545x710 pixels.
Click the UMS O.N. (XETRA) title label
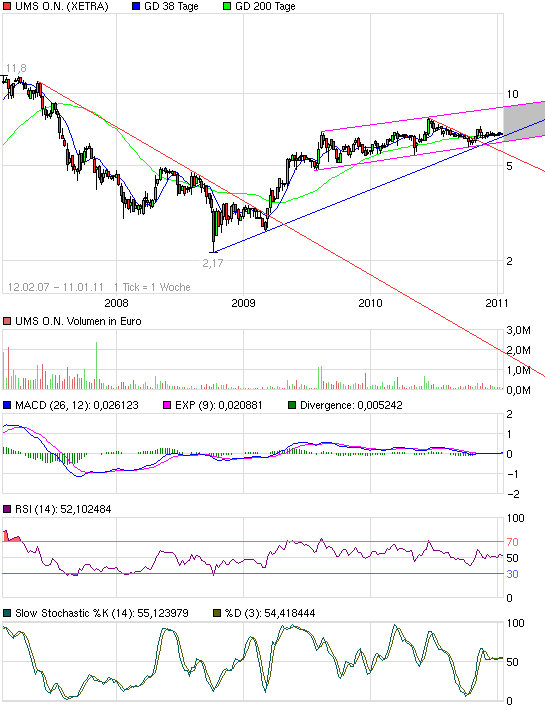(x=62, y=6)
